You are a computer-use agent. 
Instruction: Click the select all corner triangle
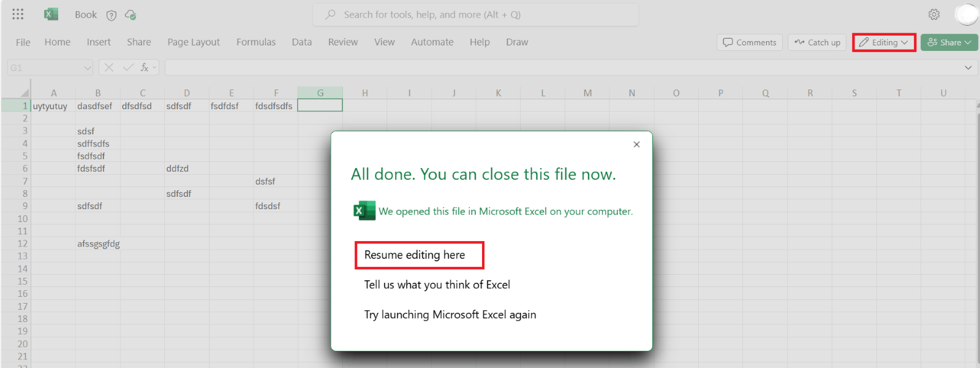pyautogui.click(x=24, y=93)
